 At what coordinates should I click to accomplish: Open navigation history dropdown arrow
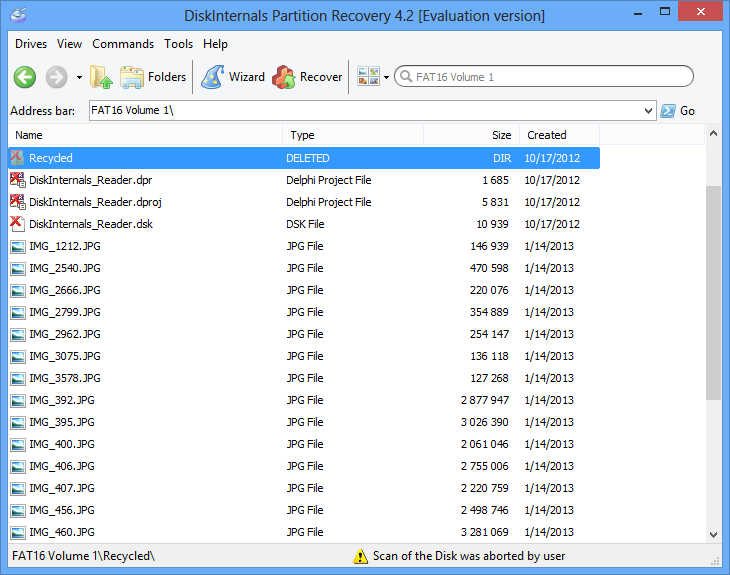79,78
